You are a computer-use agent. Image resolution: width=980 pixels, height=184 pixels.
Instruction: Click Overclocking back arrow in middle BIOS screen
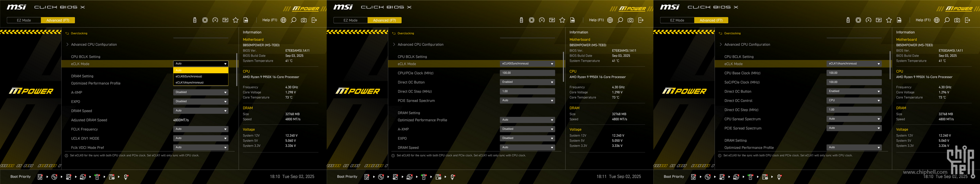click(394, 33)
